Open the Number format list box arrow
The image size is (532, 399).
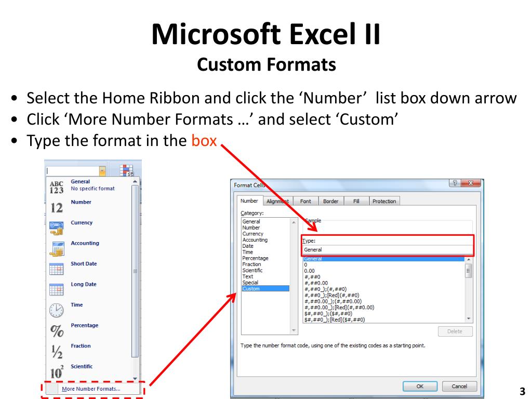point(102,171)
